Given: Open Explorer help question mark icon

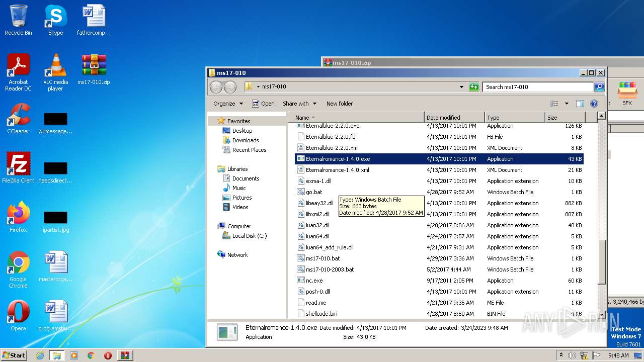Looking at the screenshot, I should coord(594,104).
